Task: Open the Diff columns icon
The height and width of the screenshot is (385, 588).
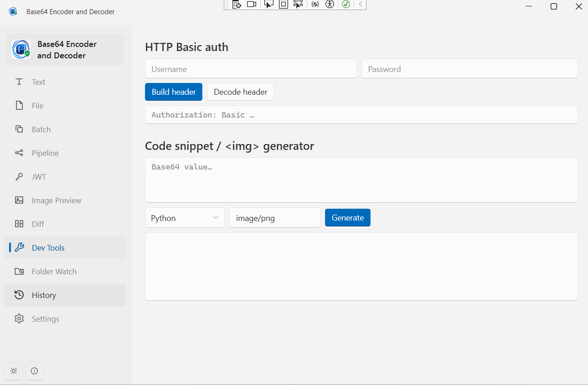Action: [19, 224]
